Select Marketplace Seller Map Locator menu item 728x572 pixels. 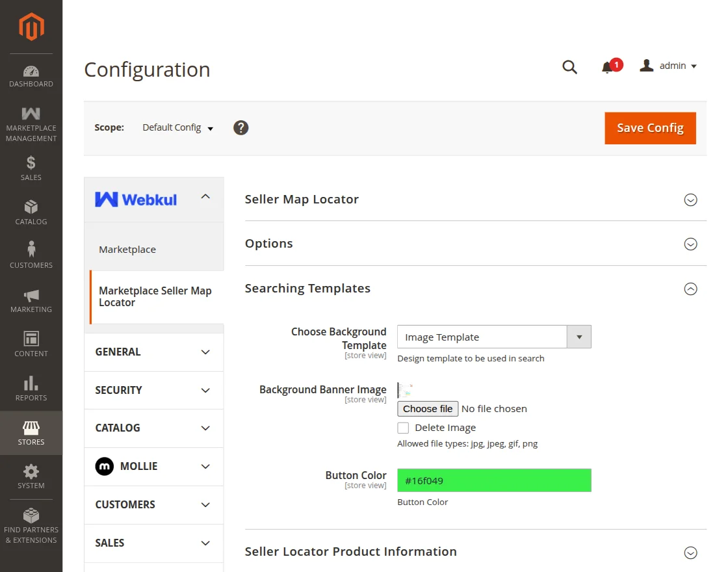(155, 296)
